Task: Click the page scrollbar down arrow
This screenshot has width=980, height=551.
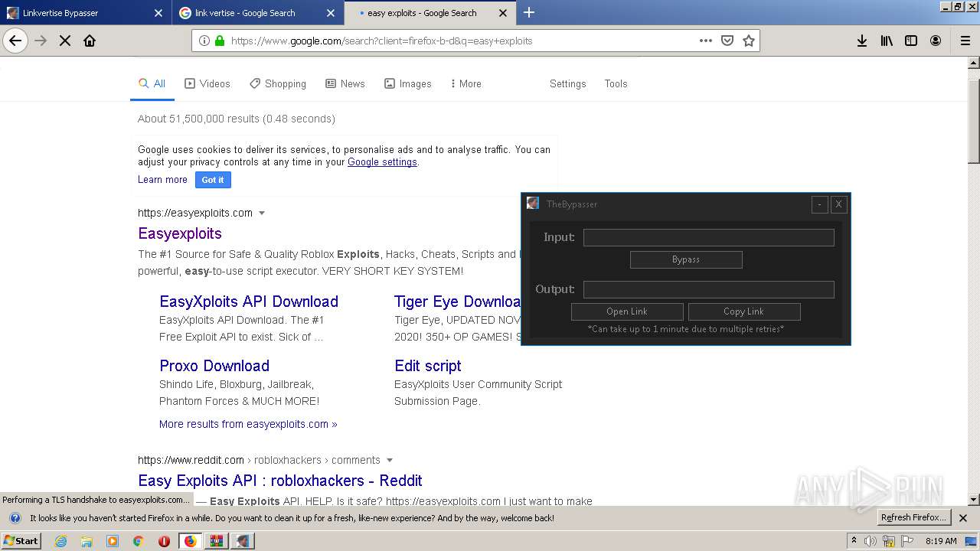Action: click(974, 500)
